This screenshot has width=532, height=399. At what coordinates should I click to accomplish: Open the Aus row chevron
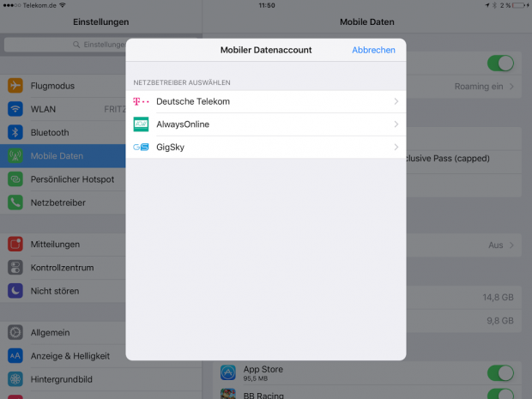511,245
